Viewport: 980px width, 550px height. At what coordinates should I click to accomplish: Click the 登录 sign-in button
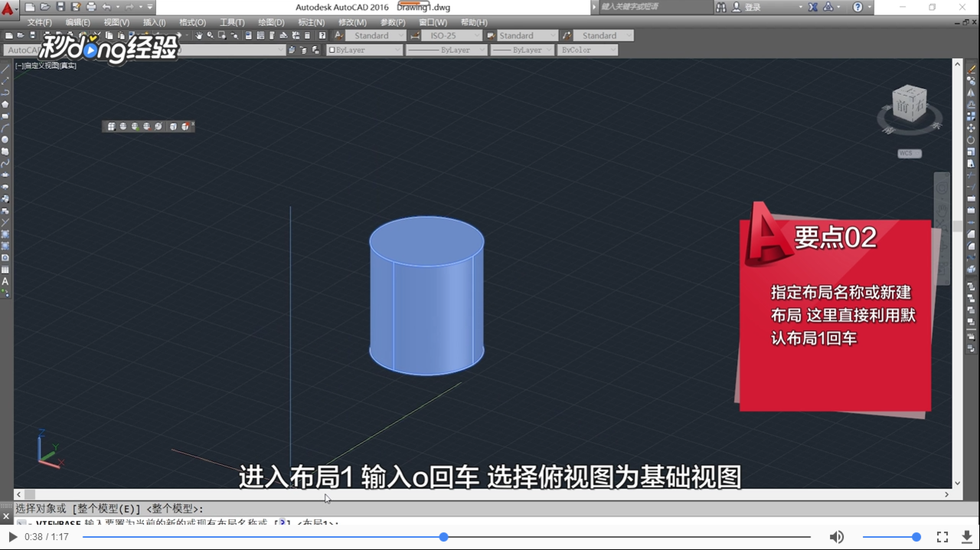(752, 7)
